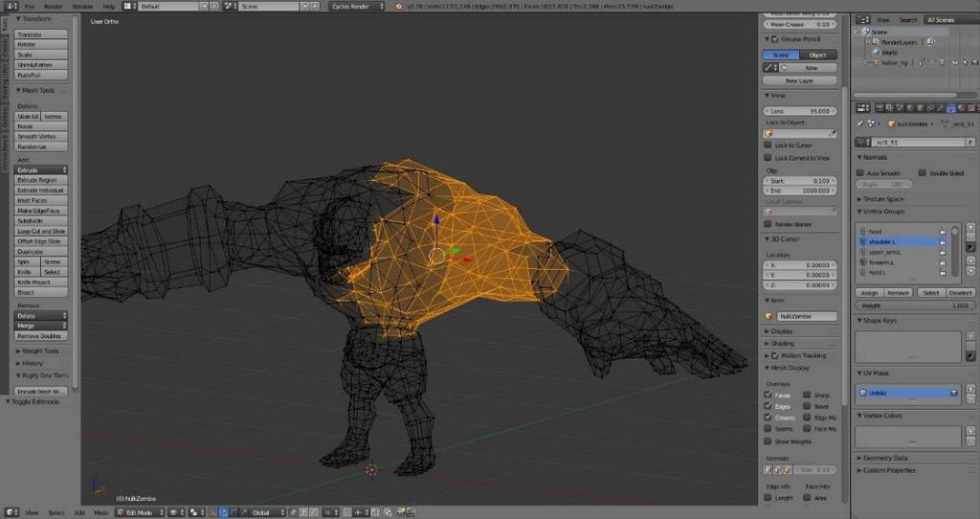This screenshot has height=519, width=980.
Task: Open the viewport shading mode selector
Action: point(176,512)
